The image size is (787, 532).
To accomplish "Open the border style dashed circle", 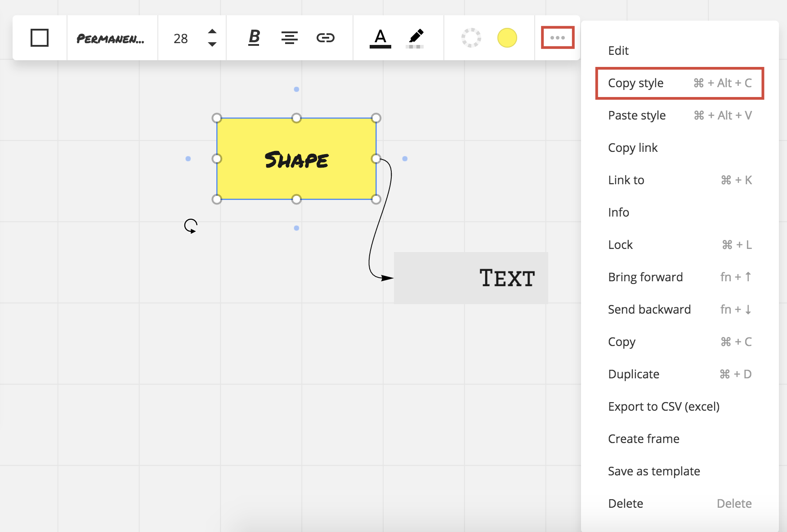I will pyautogui.click(x=471, y=38).
